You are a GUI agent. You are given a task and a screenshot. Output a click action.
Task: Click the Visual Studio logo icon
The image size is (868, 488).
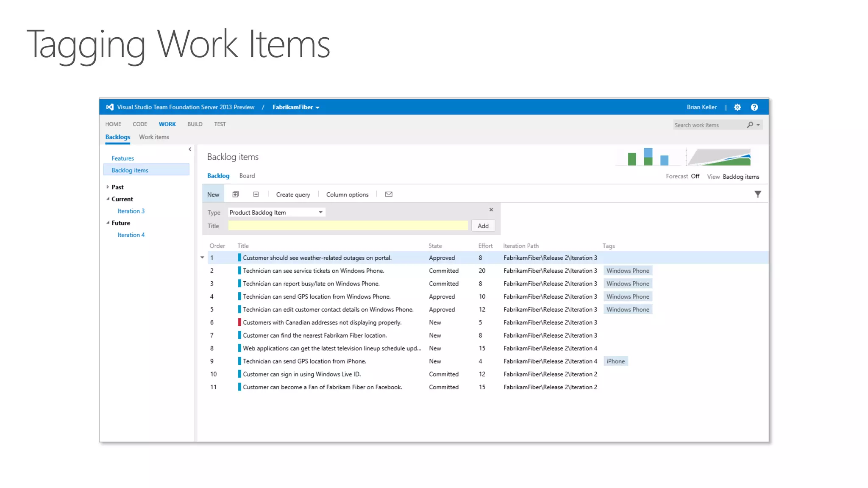pyautogui.click(x=110, y=107)
